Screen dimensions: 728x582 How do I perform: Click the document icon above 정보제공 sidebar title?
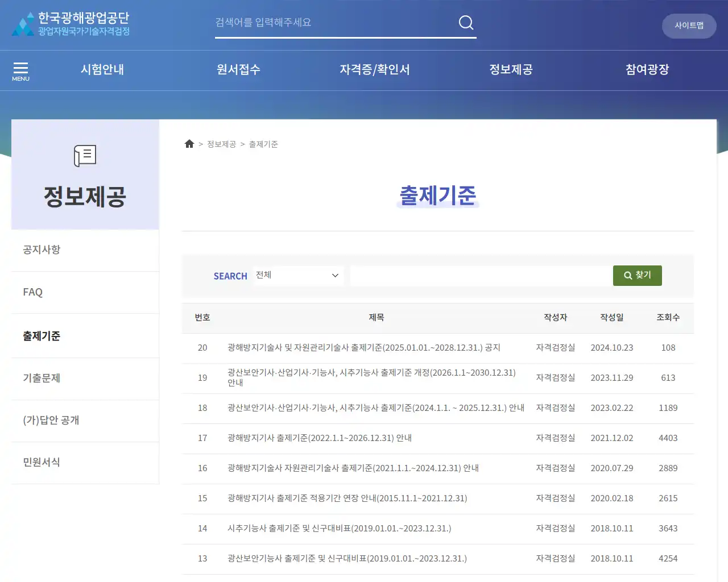85,155
